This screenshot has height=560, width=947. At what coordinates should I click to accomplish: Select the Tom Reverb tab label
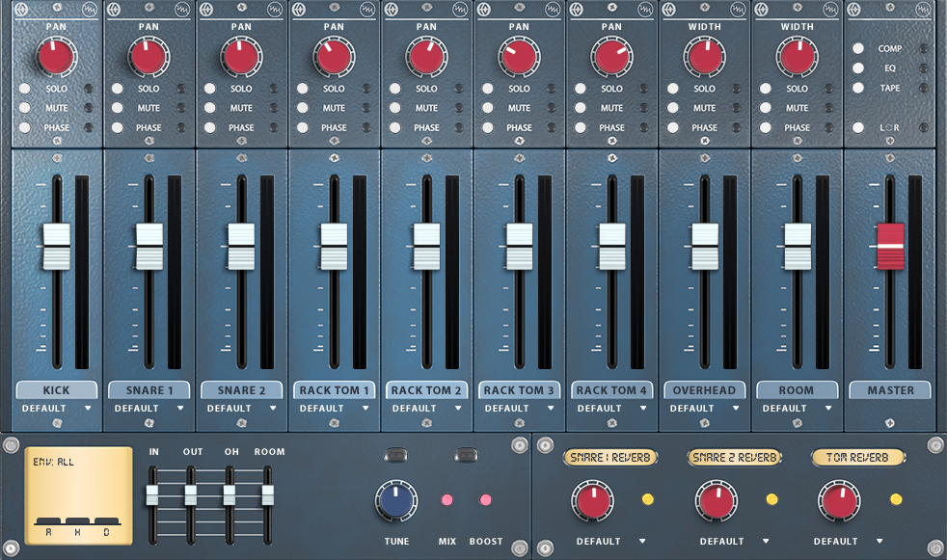[x=857, y=458]
